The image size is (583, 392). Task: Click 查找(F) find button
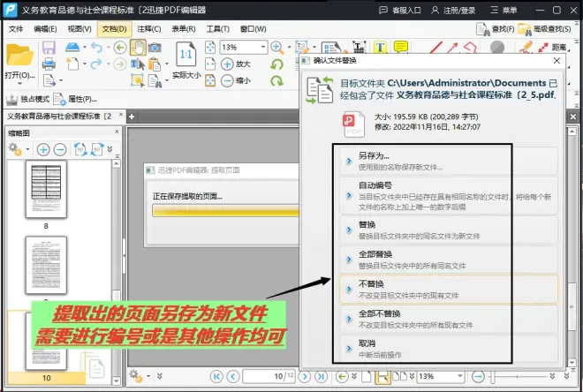pos(496,29)
